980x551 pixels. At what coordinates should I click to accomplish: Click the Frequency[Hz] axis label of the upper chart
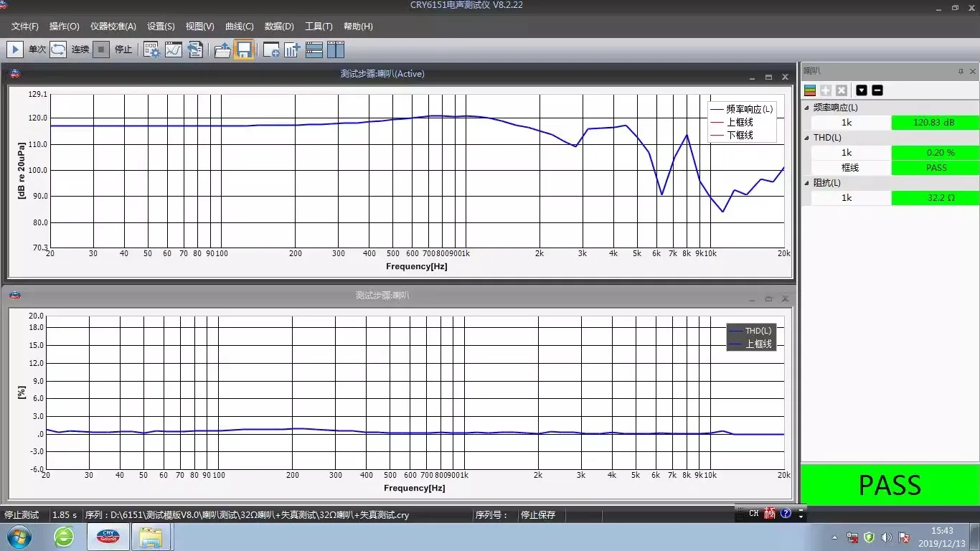tap(416, 267)
